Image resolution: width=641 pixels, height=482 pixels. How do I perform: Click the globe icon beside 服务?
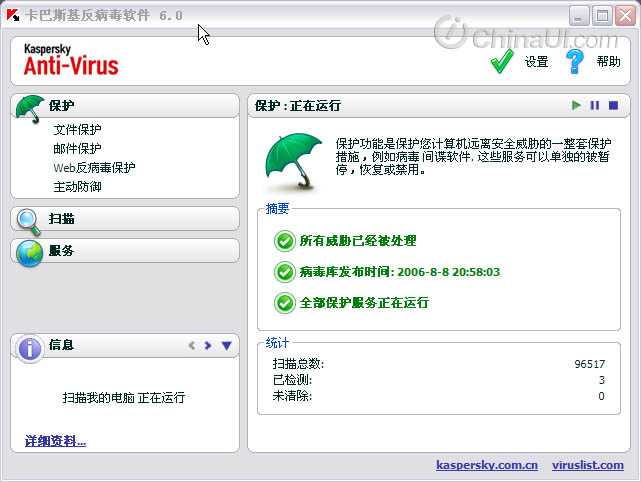(x=29, y=253)
